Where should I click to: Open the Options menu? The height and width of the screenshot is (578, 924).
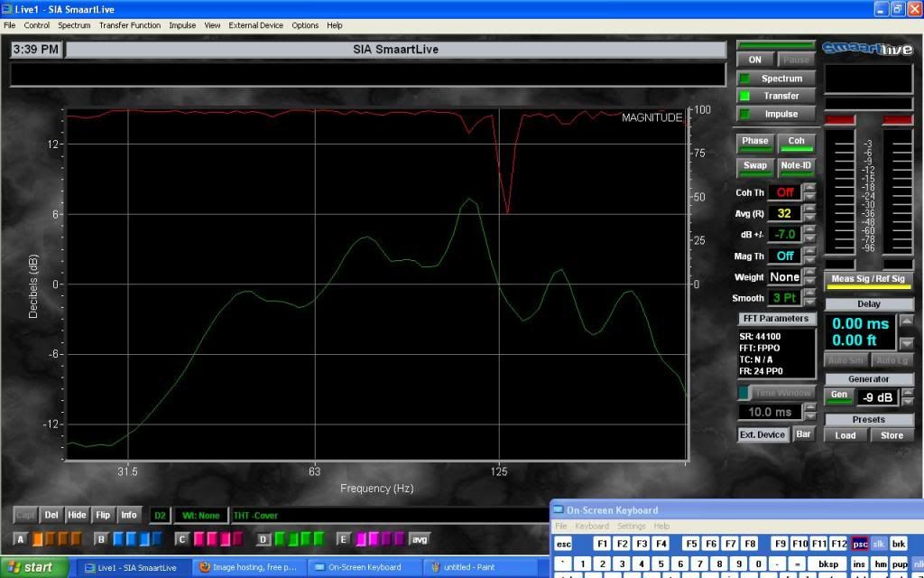305,24
